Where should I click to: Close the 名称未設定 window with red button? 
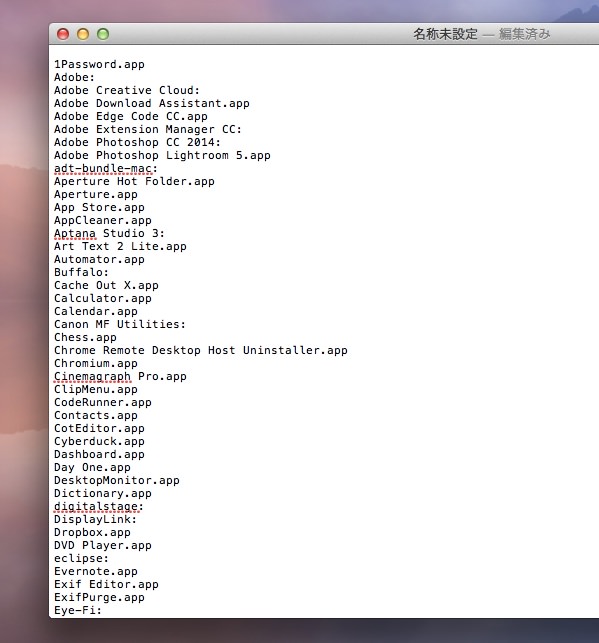(63, 34)
